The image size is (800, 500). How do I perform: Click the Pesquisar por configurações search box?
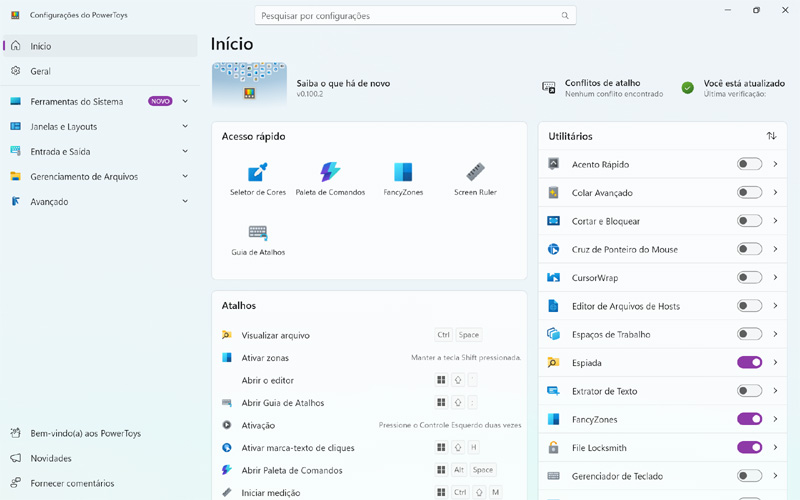(415, 15)
